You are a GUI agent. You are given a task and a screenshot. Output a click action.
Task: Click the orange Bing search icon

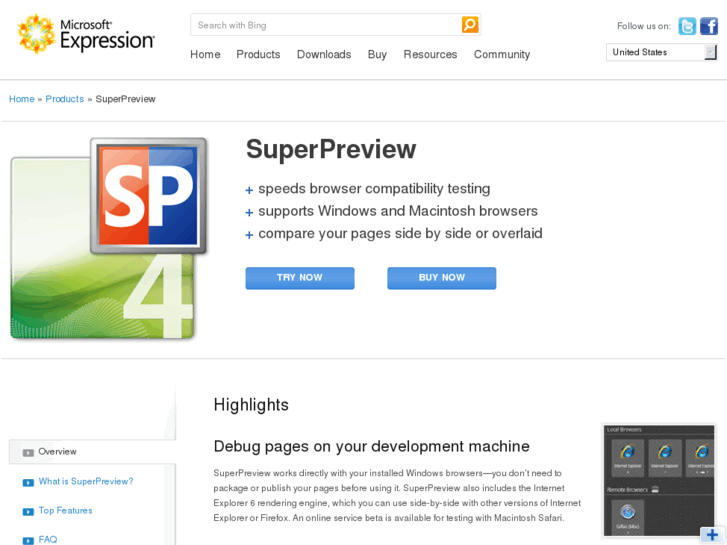(470, 25)
